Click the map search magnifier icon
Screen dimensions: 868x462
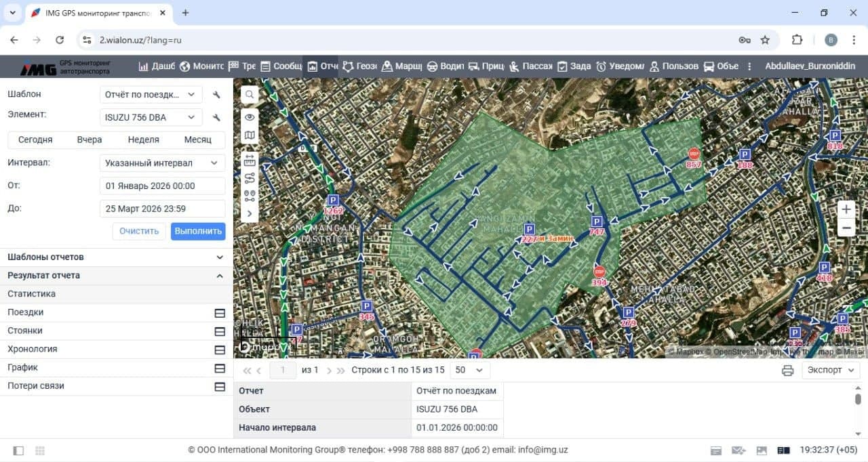point(250,95)
